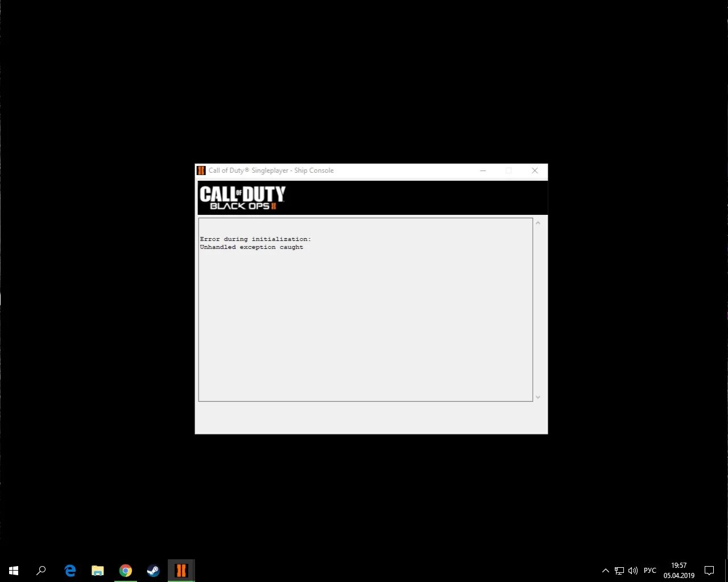Launch Microsoft Edge from taskbar

point(70,571)
